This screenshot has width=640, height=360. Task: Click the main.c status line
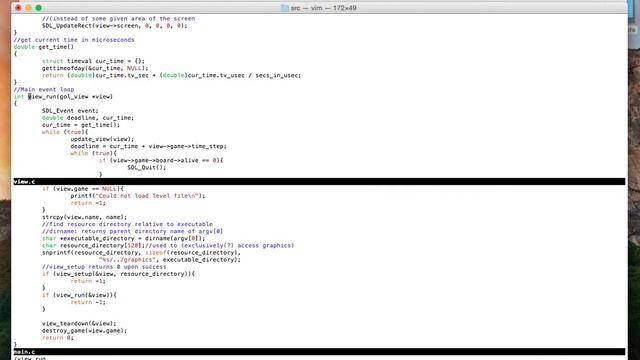319,351
